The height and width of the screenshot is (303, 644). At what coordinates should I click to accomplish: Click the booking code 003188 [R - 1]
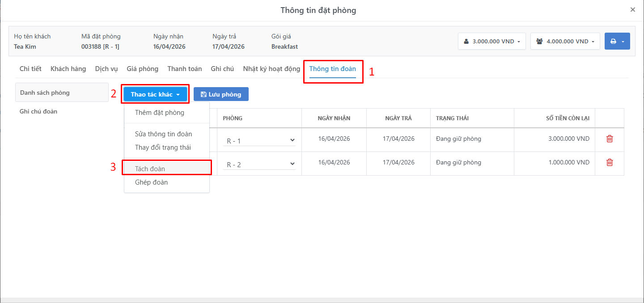tap(100, 46)
